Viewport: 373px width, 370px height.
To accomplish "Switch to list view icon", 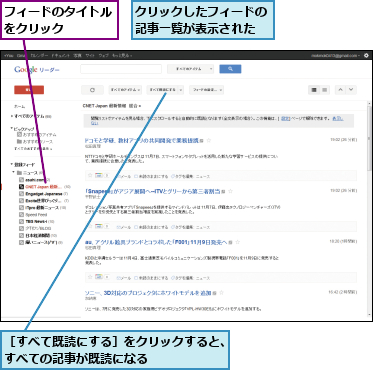I will pos(324,90).
